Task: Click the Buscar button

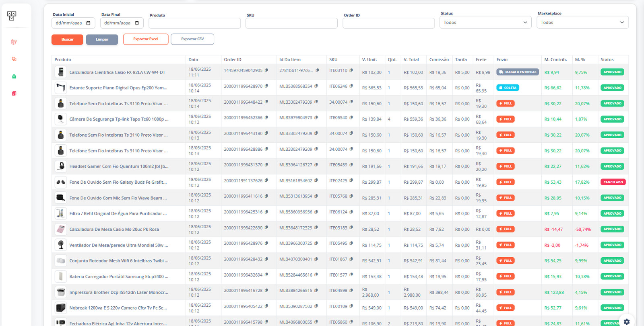Action: pyautogui.click(x=67, y=39)
